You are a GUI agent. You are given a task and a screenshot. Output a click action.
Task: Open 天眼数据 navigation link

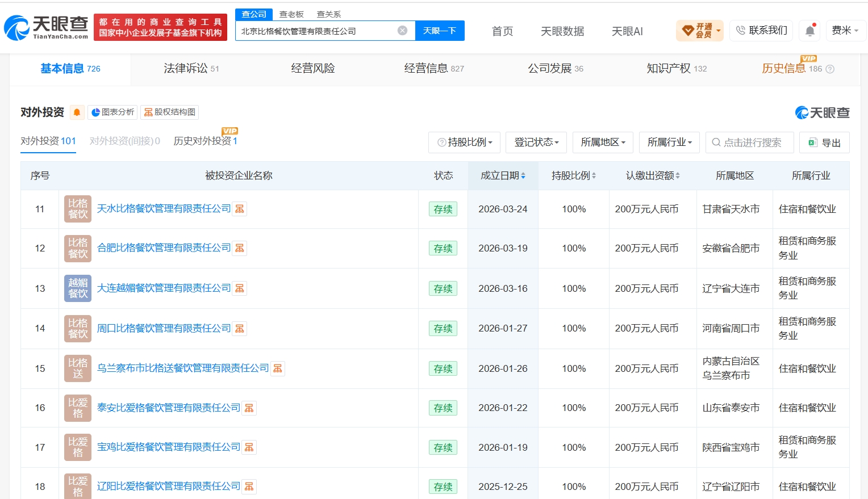pyautogui.click(x=562, y=31)
